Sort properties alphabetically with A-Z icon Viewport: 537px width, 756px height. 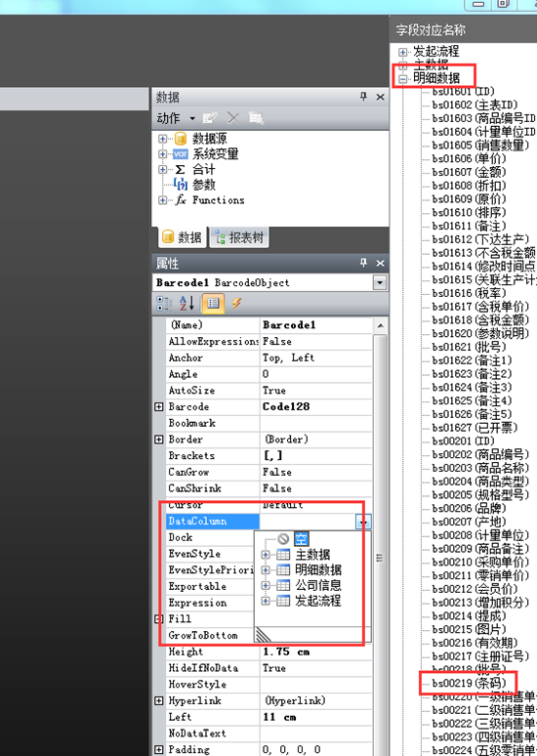pyautogui.click(x=187, y=304)
